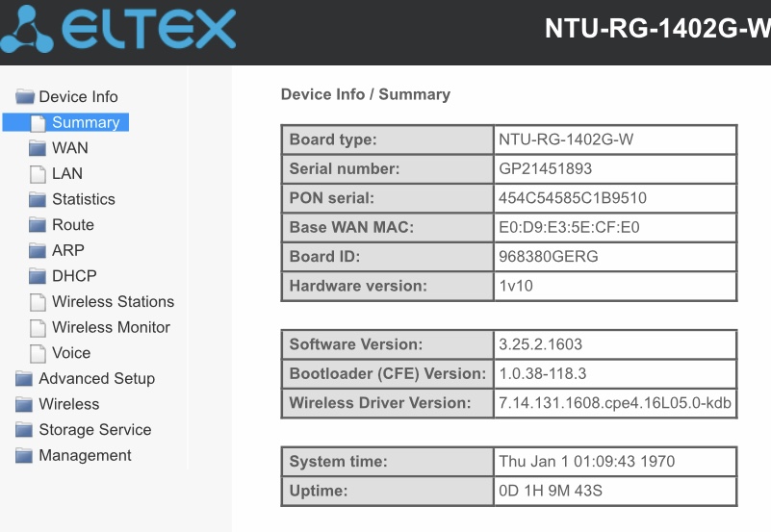Go to the Wireless Monitor page

(111, 327)
